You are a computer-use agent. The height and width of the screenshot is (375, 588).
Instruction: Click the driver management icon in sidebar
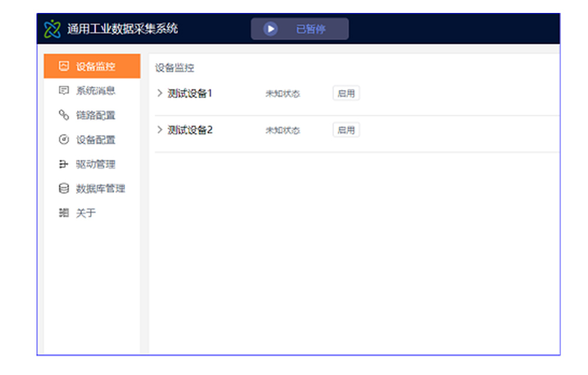[x=64, y=164]
